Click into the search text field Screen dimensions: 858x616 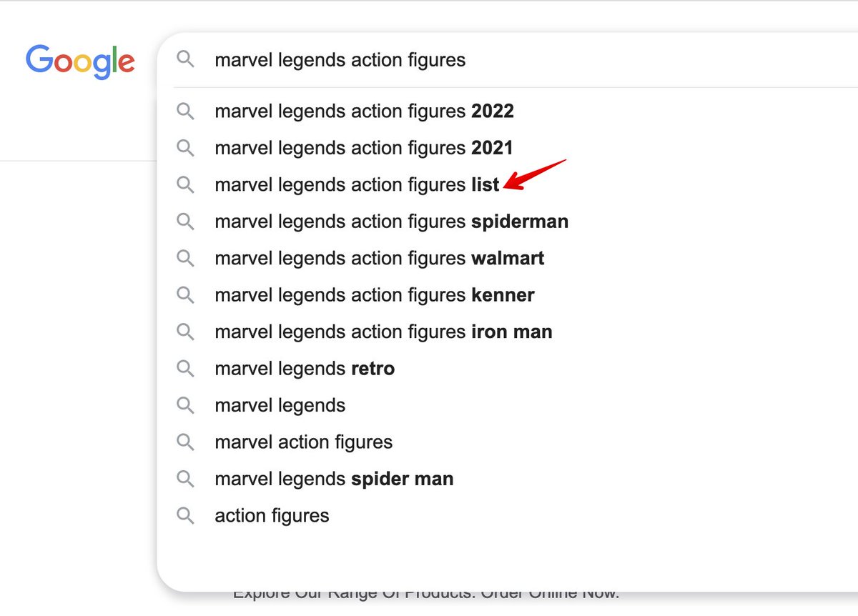[500, 60]
